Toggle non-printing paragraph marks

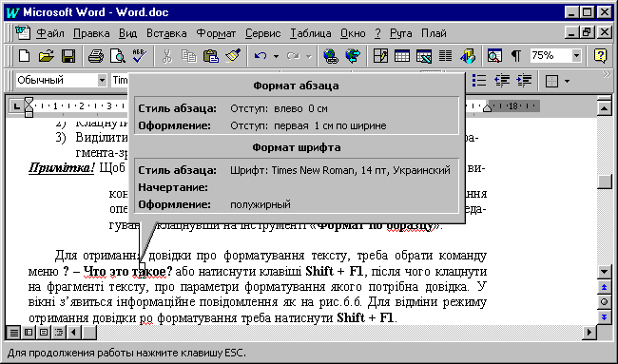coord(516,56)
